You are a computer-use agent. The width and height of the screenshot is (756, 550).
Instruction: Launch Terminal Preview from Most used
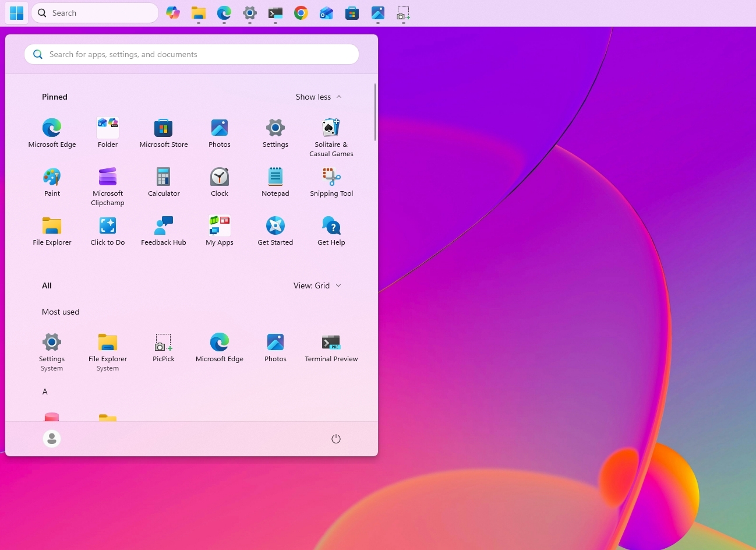[331, 348]
